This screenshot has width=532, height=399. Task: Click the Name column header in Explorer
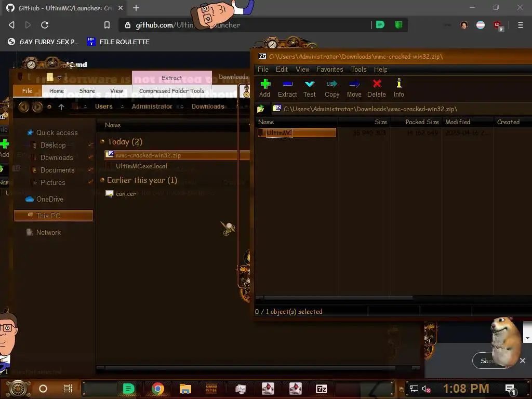113,125
